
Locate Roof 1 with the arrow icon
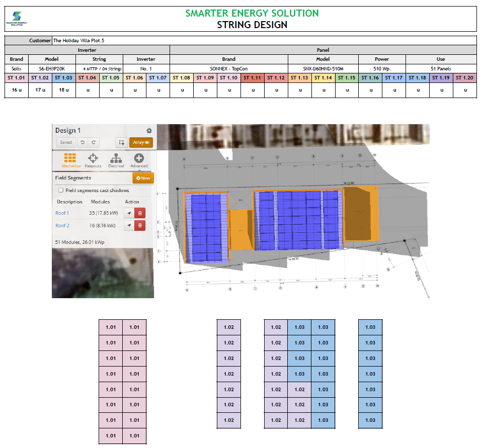pyautogui.click(x=129, y=213)
